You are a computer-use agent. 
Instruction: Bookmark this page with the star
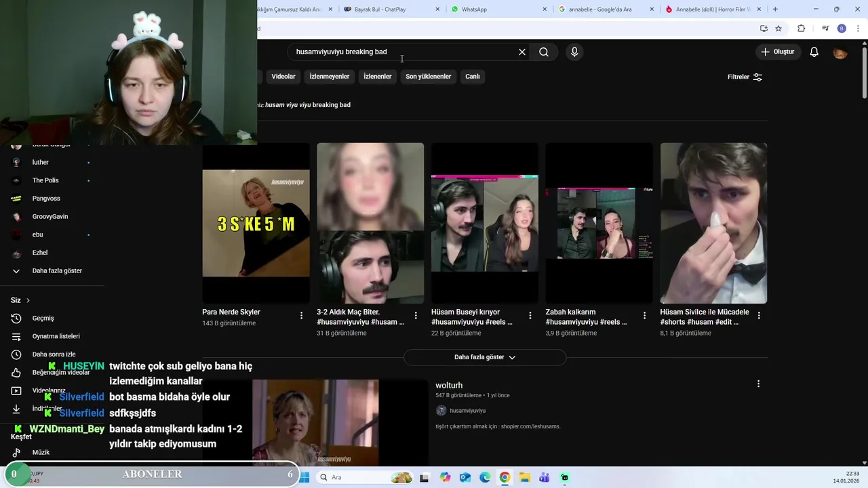(778, 28)
